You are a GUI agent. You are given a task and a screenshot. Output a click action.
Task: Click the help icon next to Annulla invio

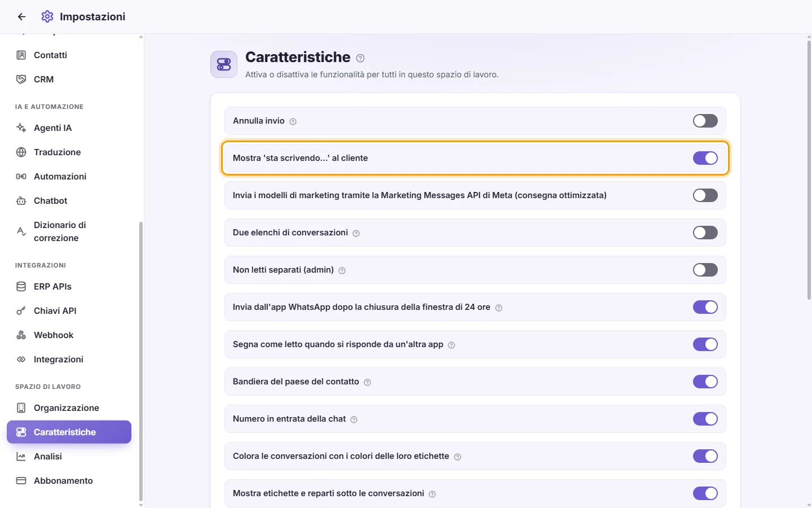293,121
